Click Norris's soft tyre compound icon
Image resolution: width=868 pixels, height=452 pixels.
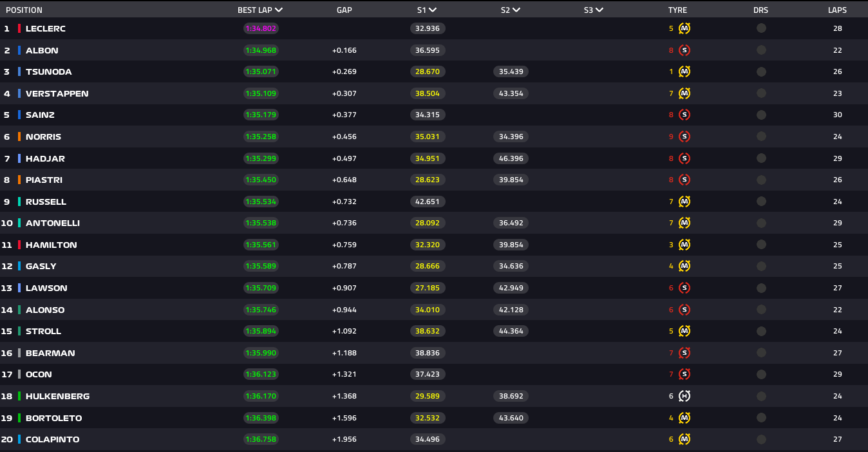coord(684,137)
